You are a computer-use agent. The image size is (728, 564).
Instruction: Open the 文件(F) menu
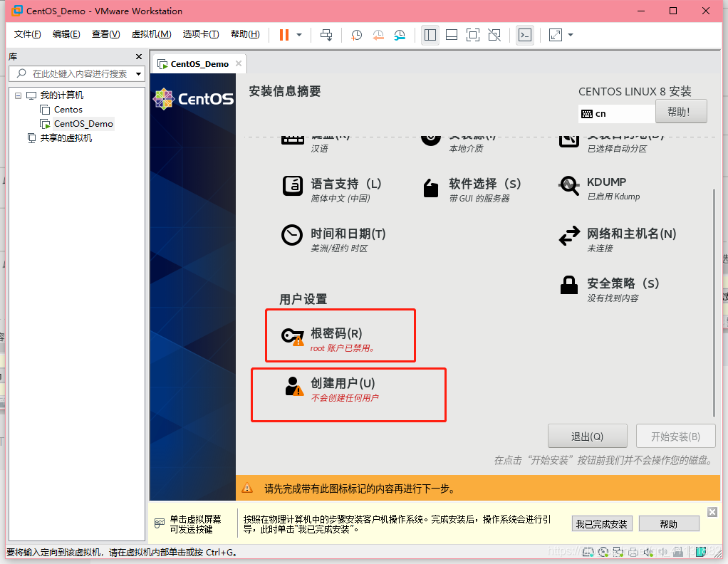27,34
